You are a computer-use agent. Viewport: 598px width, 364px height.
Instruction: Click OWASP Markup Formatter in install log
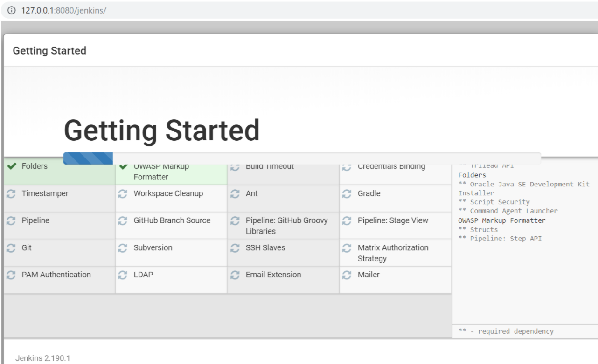(502, 220)
